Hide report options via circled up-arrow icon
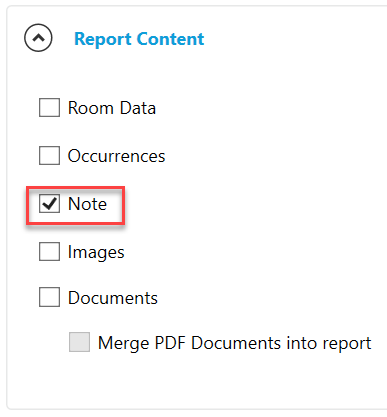Screen dimensions: 387x417 pos(38,38)
